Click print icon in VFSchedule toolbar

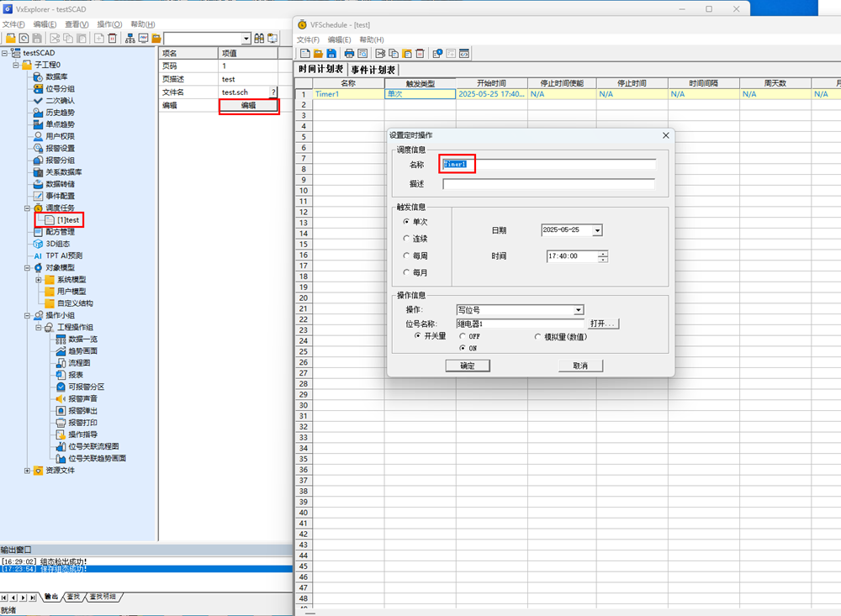pos(349,53)
